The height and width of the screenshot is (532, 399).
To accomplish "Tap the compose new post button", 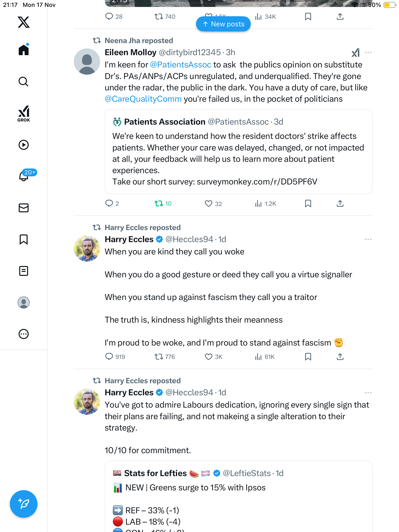I will pos(24,504).
